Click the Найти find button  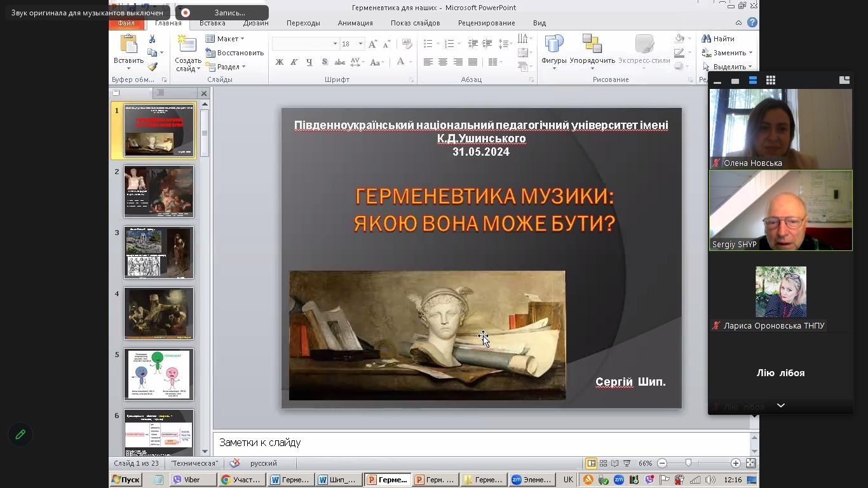[718, 39]
